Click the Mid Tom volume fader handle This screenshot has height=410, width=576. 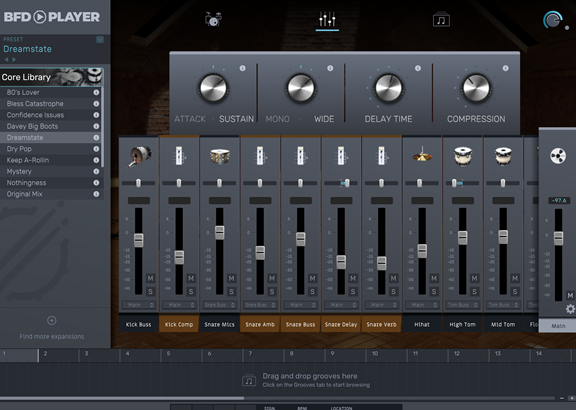503,237
